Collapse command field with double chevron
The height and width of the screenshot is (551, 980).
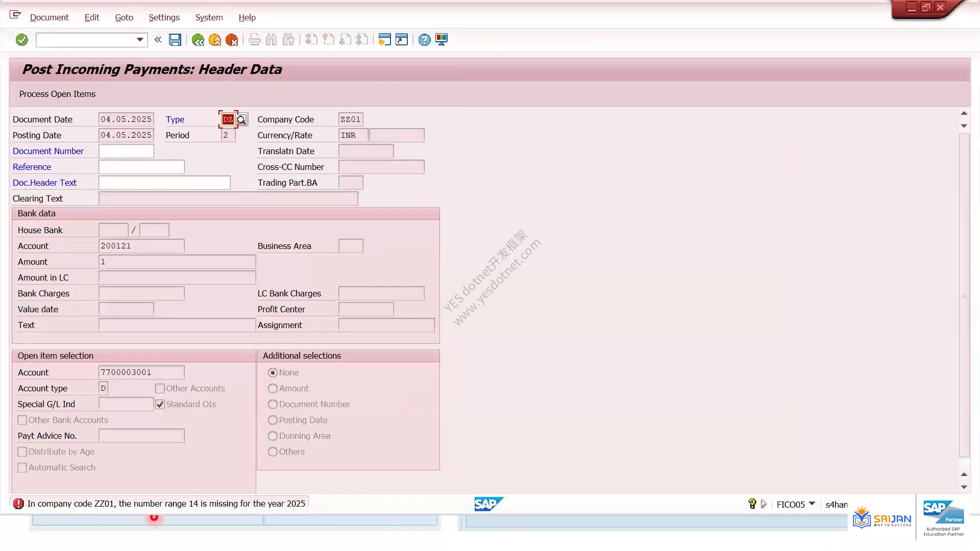point(158,39)
